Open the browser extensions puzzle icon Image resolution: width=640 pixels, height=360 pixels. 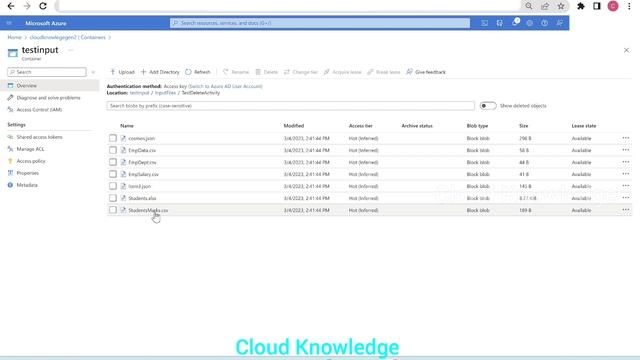[581, 6]
